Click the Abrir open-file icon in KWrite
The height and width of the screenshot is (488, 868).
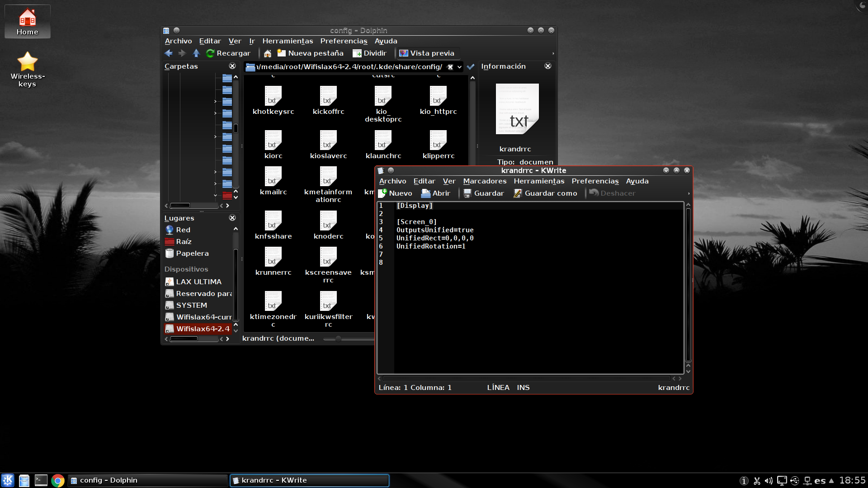tap(426, 193)
